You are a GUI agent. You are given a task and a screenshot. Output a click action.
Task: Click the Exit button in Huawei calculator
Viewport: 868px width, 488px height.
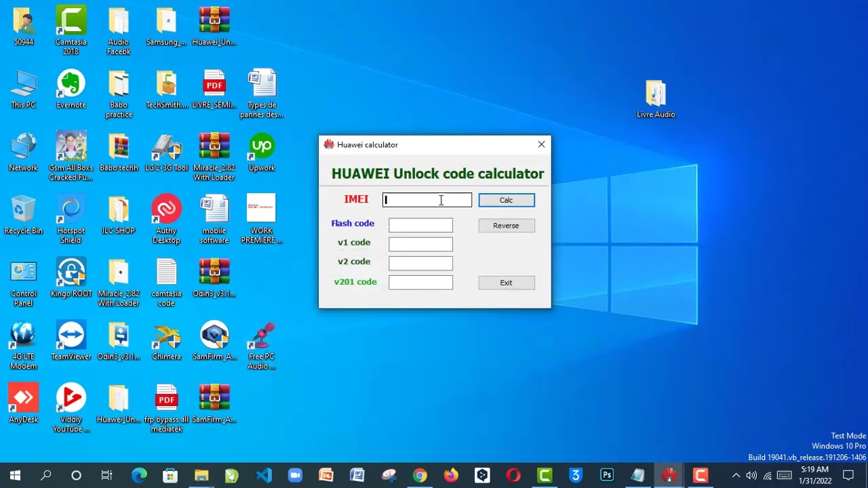coord(507,283)
